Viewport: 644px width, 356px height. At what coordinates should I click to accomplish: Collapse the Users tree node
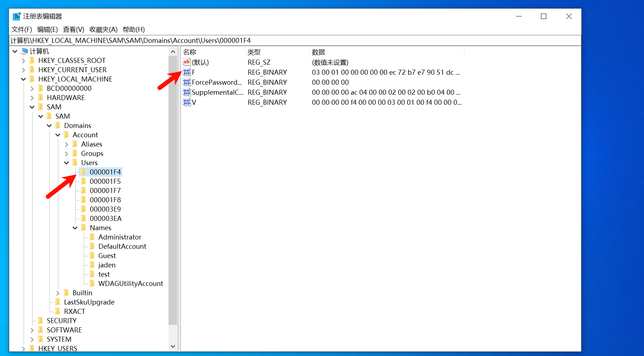(67, 163)
